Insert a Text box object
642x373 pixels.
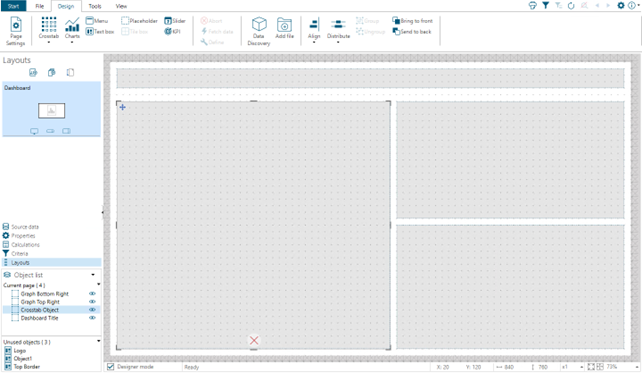[100, 31]
